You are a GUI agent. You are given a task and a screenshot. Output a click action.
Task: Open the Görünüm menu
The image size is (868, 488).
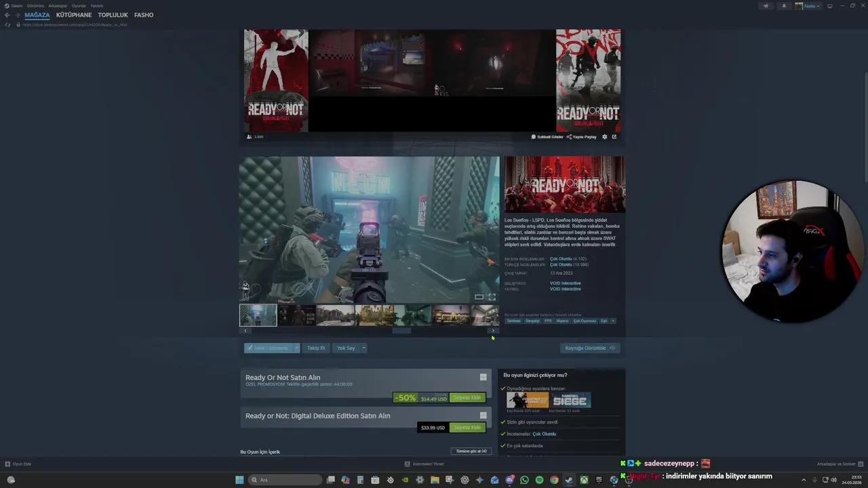[x=35, y=5]
